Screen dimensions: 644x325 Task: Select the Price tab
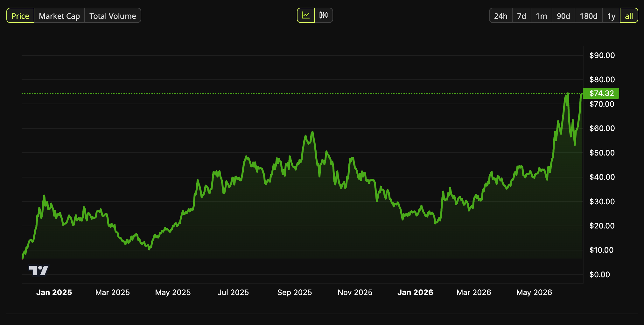pos(20,16)
